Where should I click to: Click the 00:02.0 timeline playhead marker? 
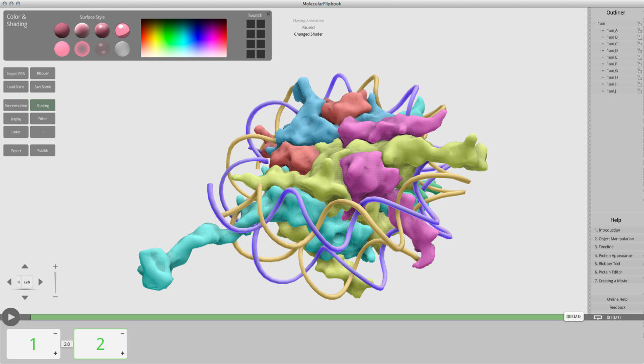point(573,317)
